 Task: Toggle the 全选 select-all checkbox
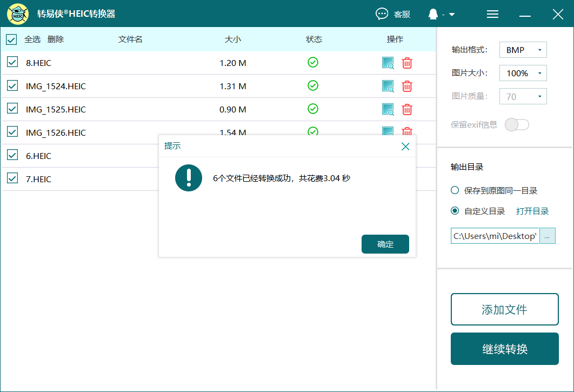pos(11,39)
